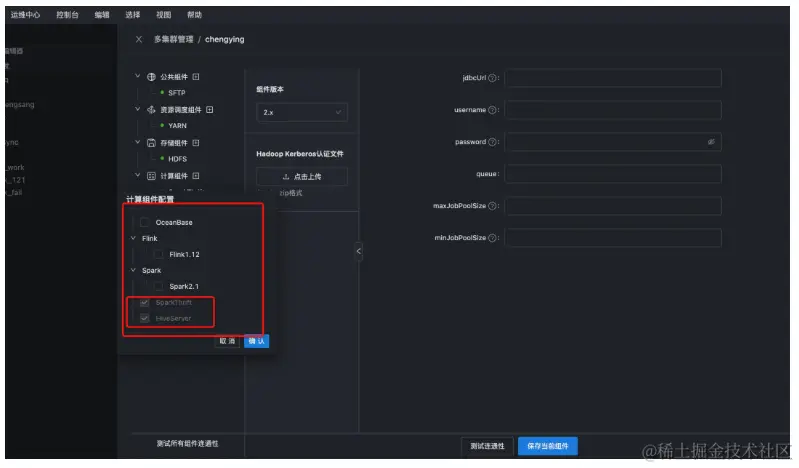Open the 选择 menu

point(132,15)
